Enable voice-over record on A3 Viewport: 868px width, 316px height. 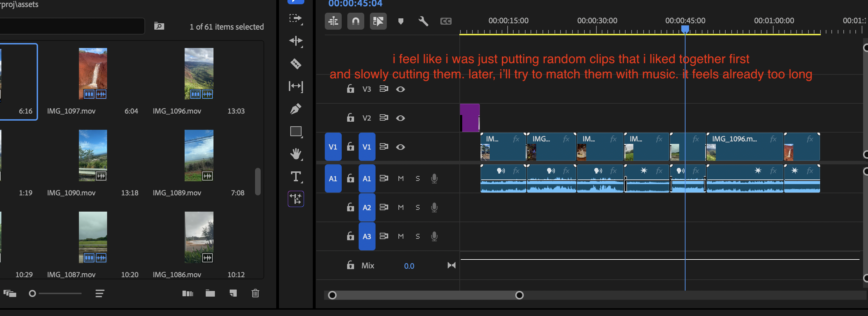click(434, 237)
